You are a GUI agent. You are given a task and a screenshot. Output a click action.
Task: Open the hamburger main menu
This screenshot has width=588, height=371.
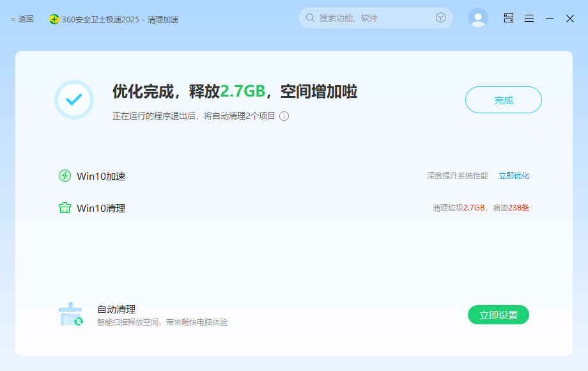pos(529,18)
